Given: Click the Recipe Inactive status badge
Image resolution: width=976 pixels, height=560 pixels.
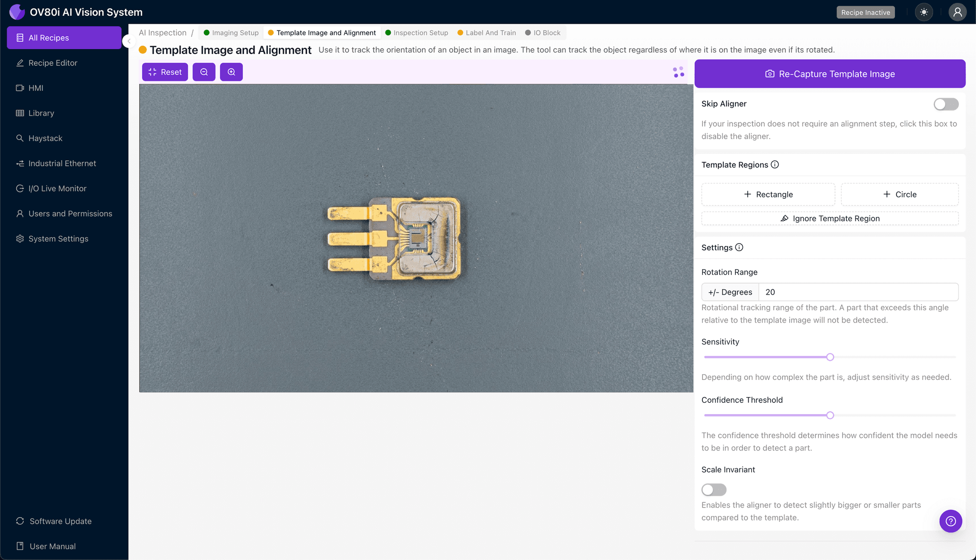Looking at the screenshot, I should point(865,12).
